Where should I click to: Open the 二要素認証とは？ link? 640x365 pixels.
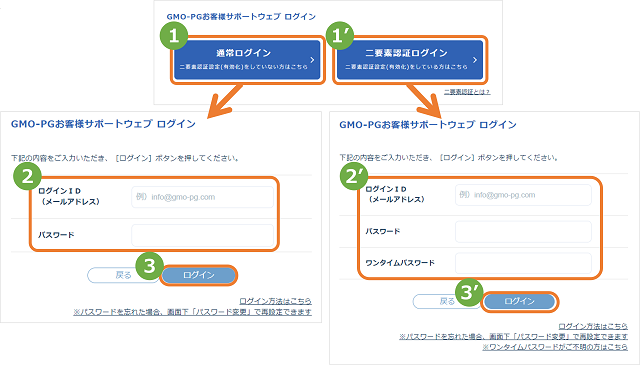coord(467,92)
